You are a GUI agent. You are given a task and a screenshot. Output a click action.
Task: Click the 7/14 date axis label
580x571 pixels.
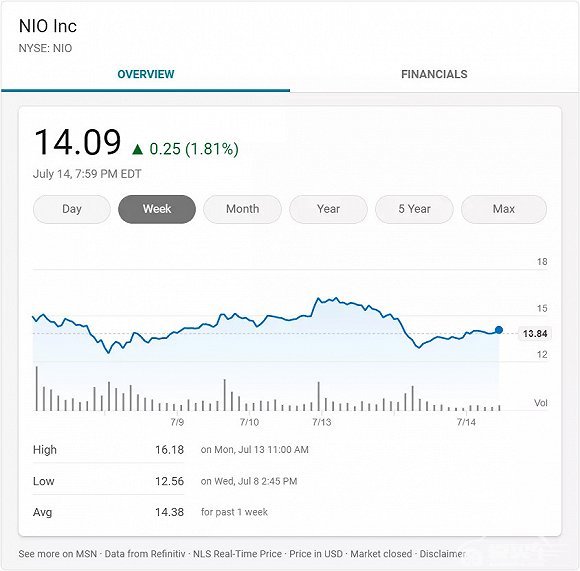(466, 422)
